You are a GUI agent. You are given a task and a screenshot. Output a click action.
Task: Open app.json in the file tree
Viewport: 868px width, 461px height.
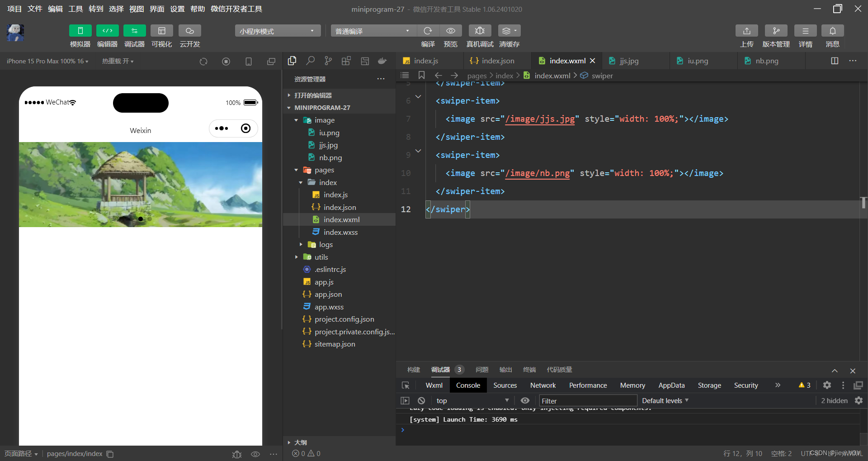coord(328,294)
